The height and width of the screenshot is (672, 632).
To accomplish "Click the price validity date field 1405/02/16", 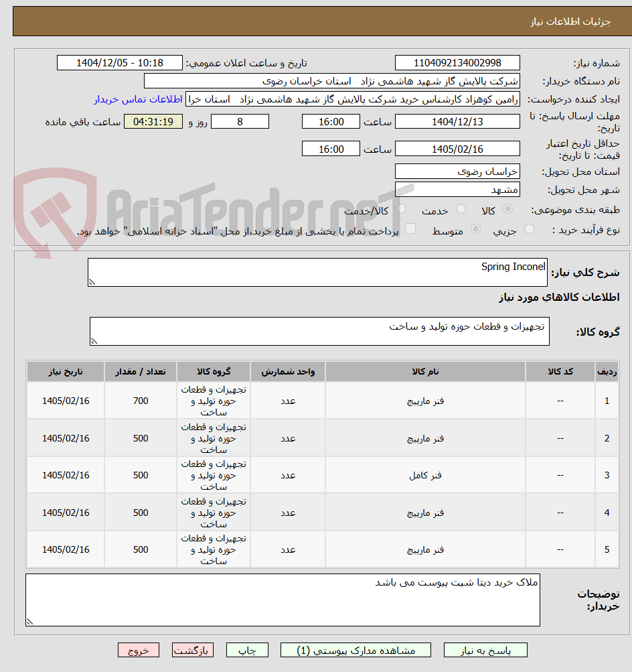I will tap(457, 149).
